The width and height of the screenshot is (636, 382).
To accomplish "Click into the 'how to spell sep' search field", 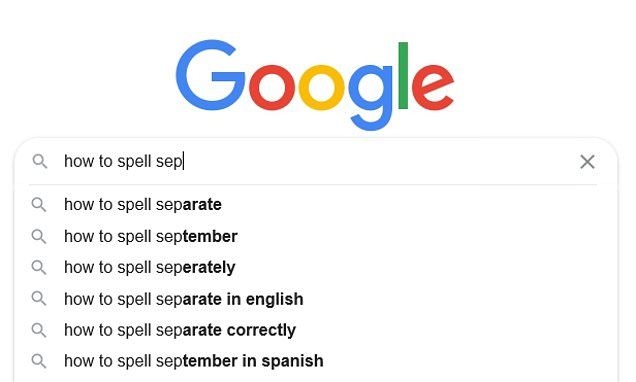I will click(x=316, y=161).
